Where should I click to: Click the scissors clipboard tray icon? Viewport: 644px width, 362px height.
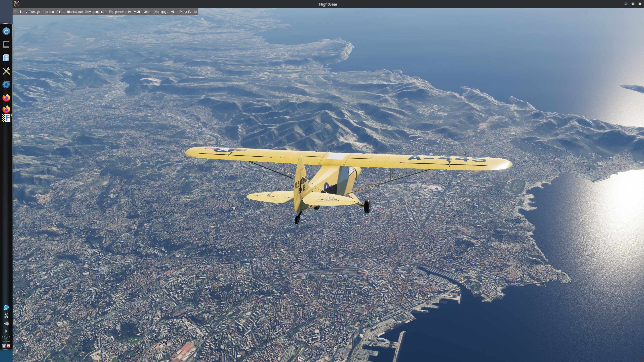pyautogui.click(x=6, y=315)
